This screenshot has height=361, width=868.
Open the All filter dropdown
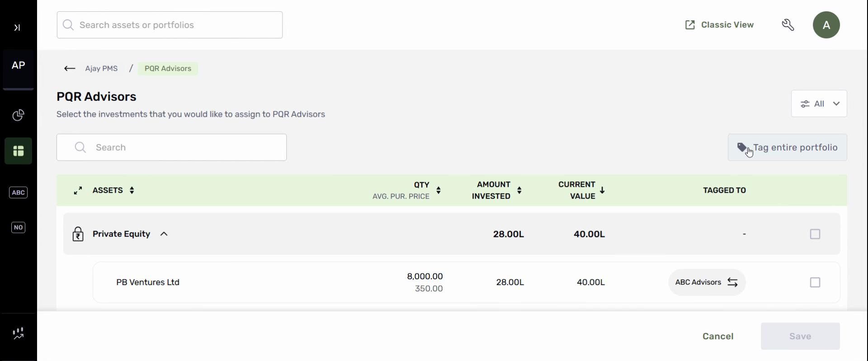coord(819,104)
